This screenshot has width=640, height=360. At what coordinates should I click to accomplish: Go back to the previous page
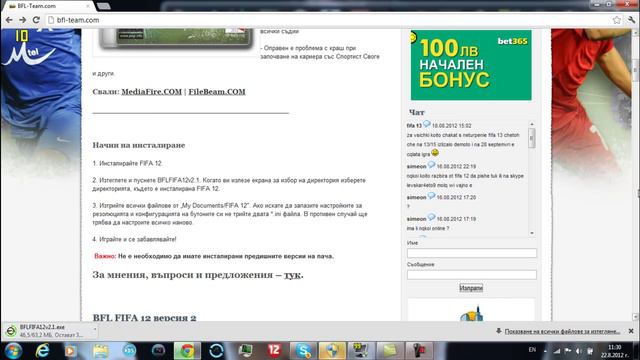tap(9, 20)
